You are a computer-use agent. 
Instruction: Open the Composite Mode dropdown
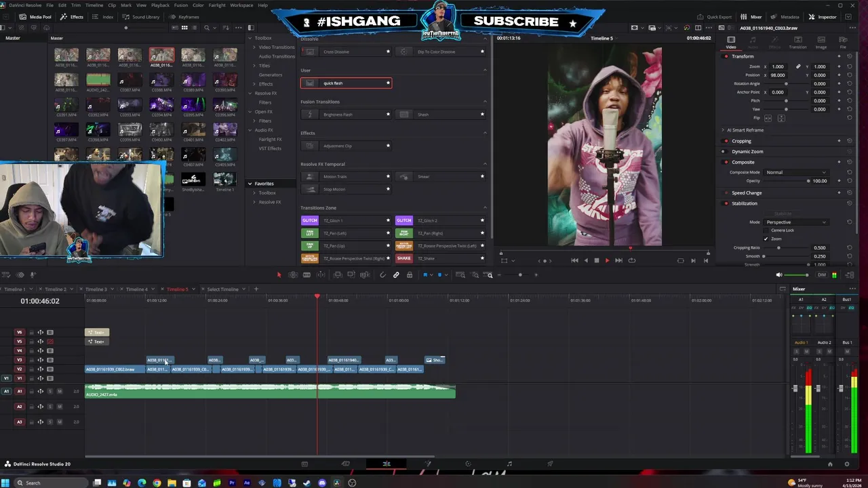coord(796,172)
